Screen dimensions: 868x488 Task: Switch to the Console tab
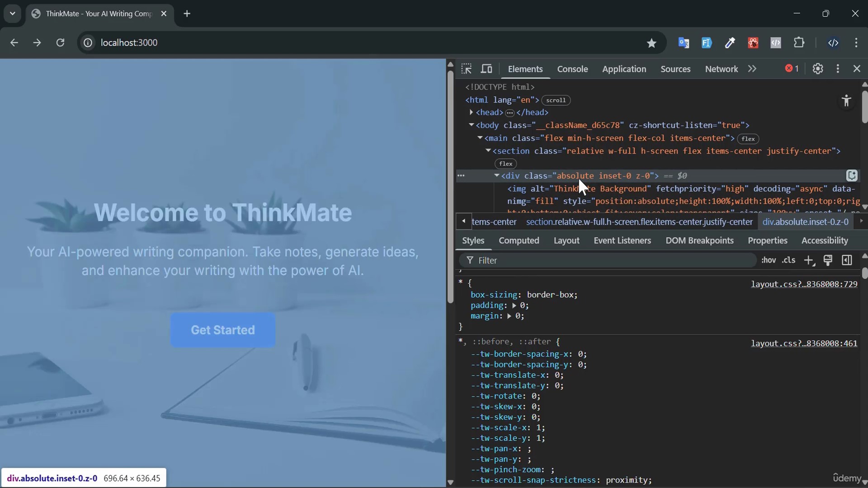[x=572, y=69]
